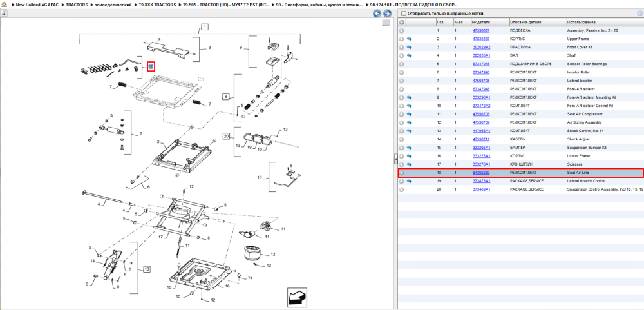Click the boxed callout 1 on the diagram

click(205, 28)
